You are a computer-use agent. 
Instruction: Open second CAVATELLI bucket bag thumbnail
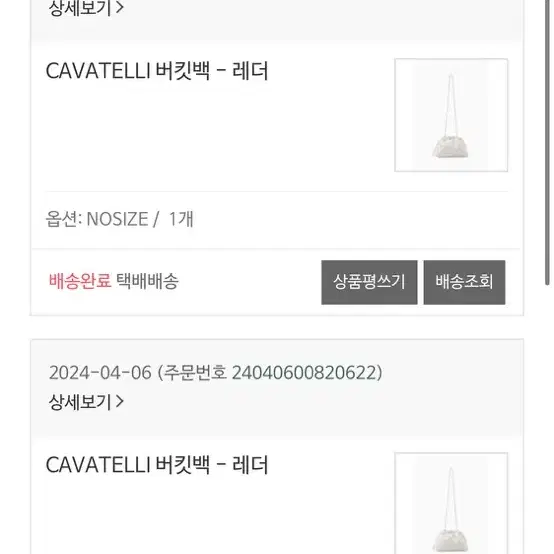pos(451,503)
